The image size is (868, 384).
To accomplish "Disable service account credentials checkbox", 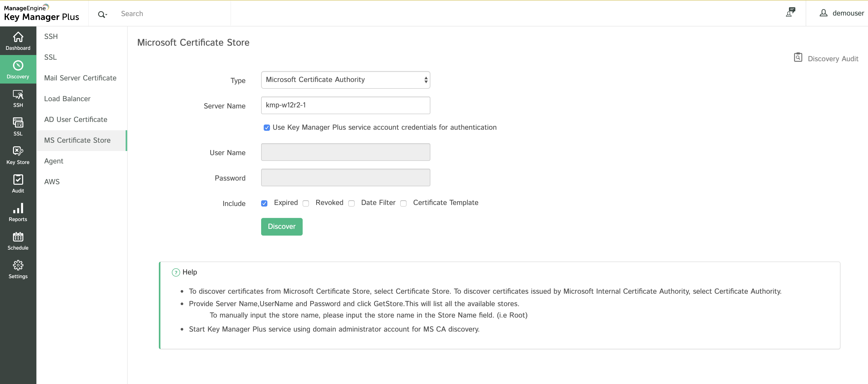I will (267, 128).
